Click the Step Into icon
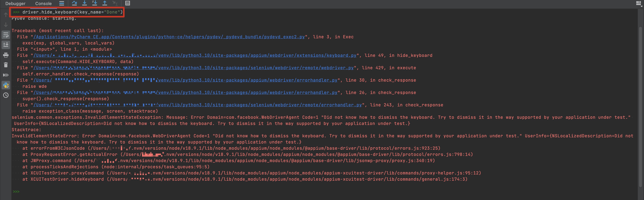Image resolution: width=644 pixels, height=200 pixels. [x=85, y=3]
